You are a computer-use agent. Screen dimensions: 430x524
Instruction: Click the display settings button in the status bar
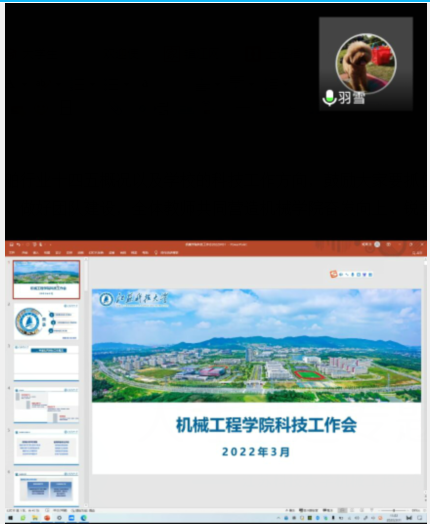pyautogui.click(x=308, y=511)
